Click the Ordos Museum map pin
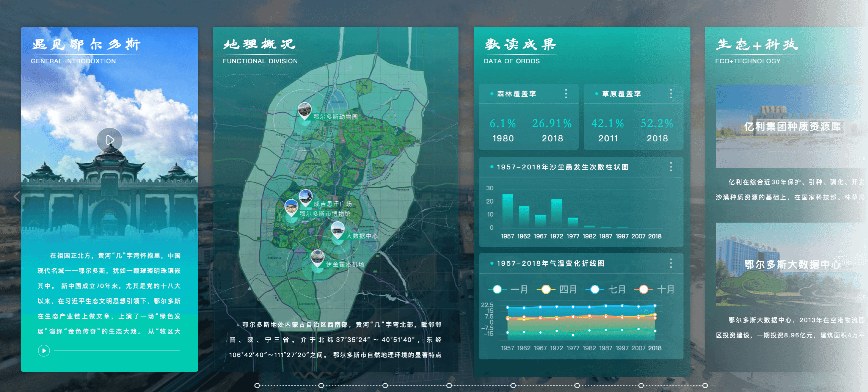Viewport: 868px width, 392px height. (291, 207)
